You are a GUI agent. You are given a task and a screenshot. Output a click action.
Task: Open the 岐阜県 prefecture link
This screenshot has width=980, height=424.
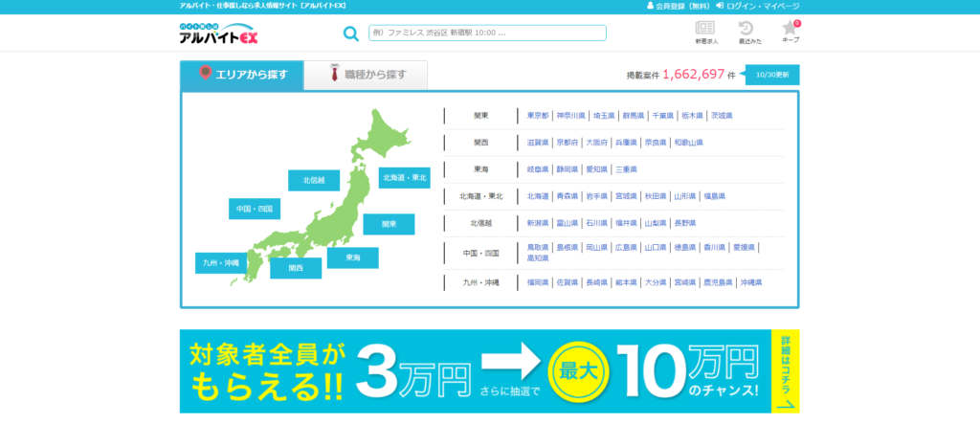[538, 169]
